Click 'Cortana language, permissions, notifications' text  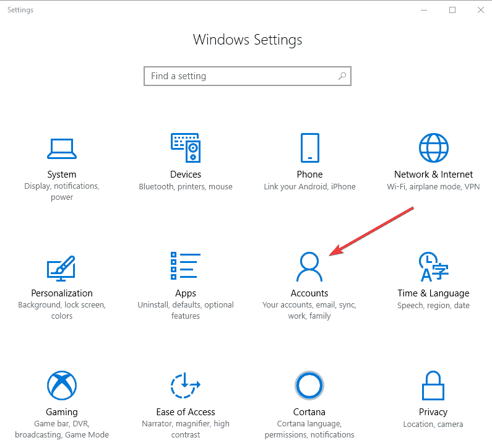309,429
